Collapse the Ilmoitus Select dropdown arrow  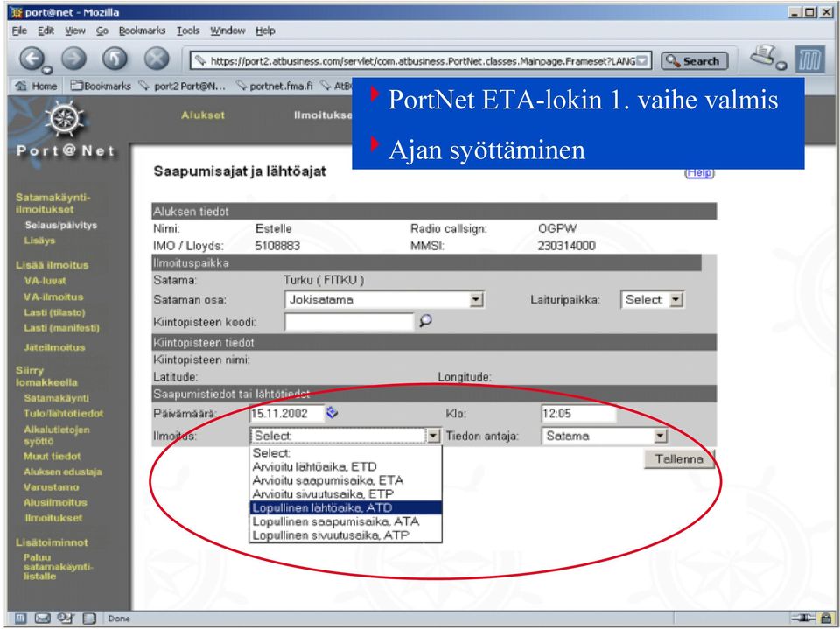click(x=433, y=436)
